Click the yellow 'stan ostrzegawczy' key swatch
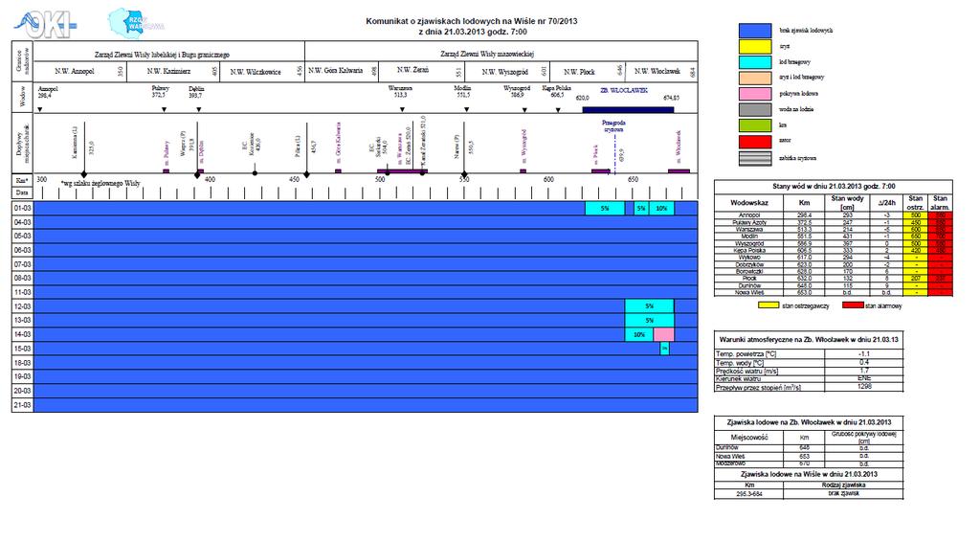Image resolution: width=980 pixels, height=542 pixels. 768,305
